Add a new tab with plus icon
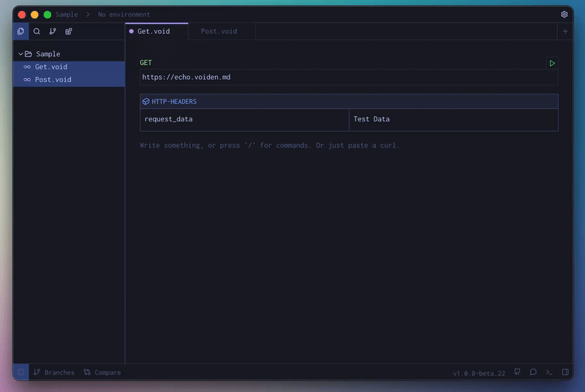This screenshot has width=585, height=392. 565,31
